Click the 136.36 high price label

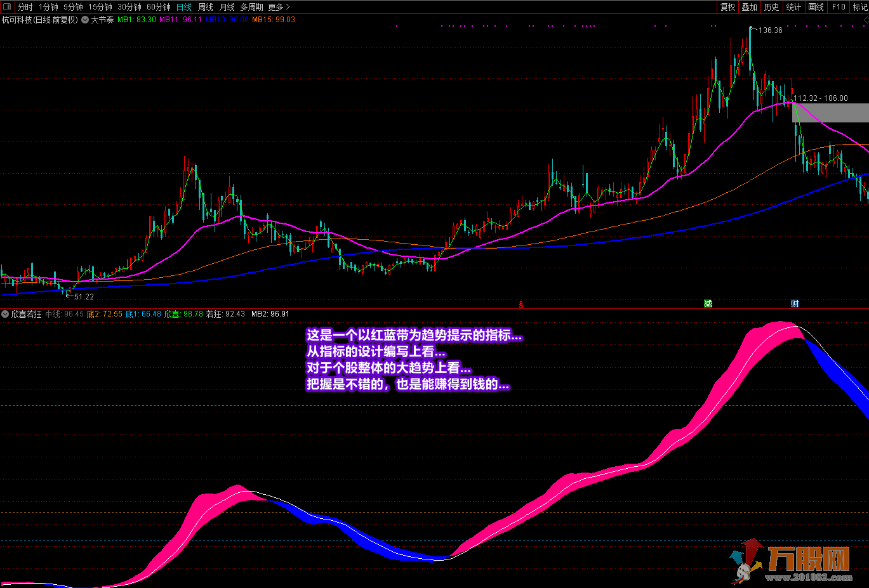pyautogui.click(x=771, y=30)
